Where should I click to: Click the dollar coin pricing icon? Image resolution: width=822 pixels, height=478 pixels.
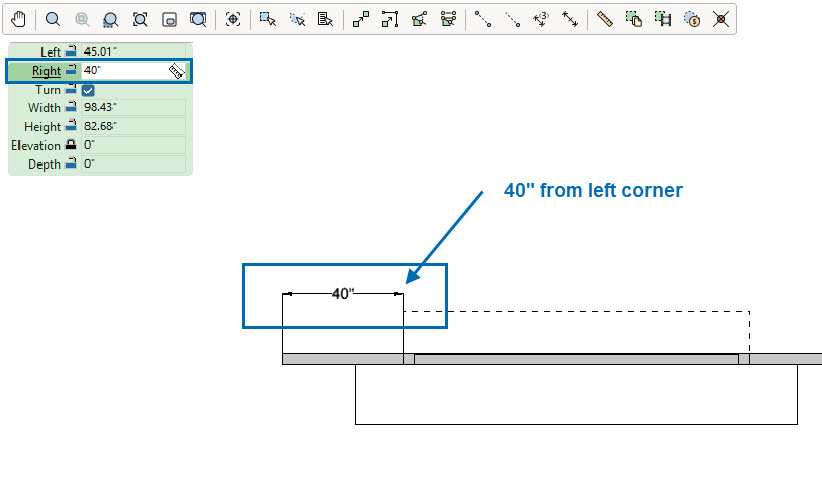692,20
